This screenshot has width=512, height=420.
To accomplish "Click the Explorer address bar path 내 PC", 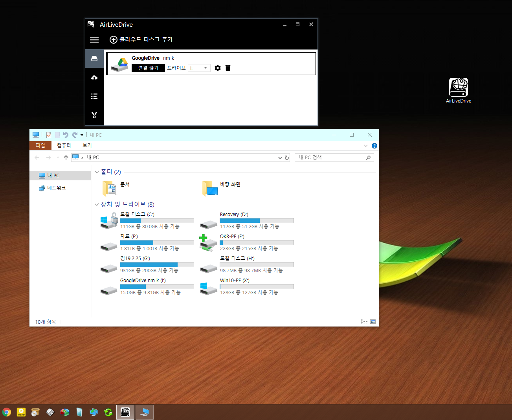I will 93,158.
